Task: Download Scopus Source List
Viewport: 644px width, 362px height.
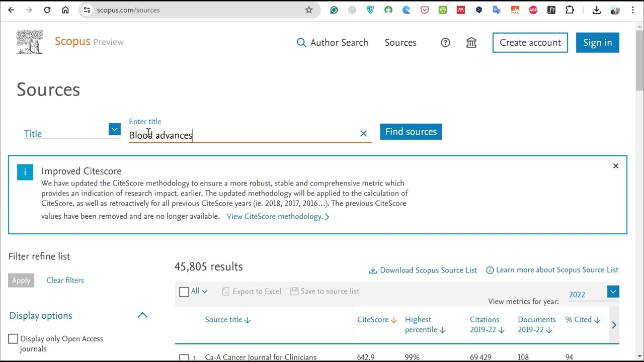Action: [x=423, y=270]
